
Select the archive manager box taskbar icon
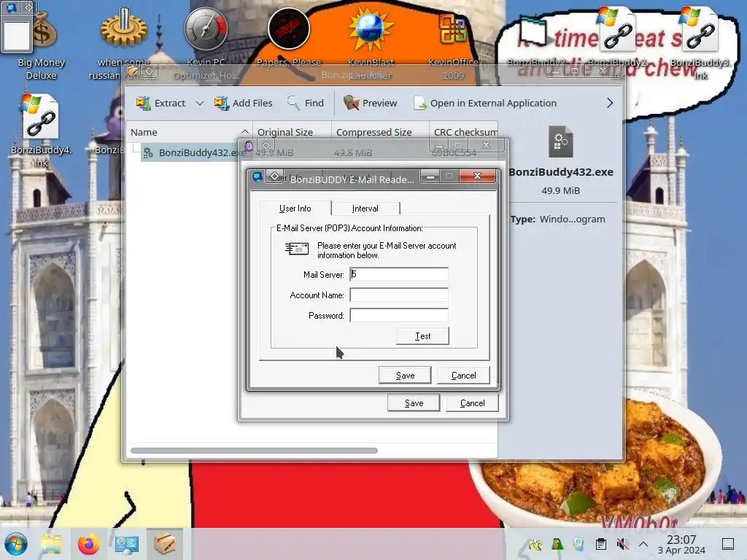pos(164,543)
